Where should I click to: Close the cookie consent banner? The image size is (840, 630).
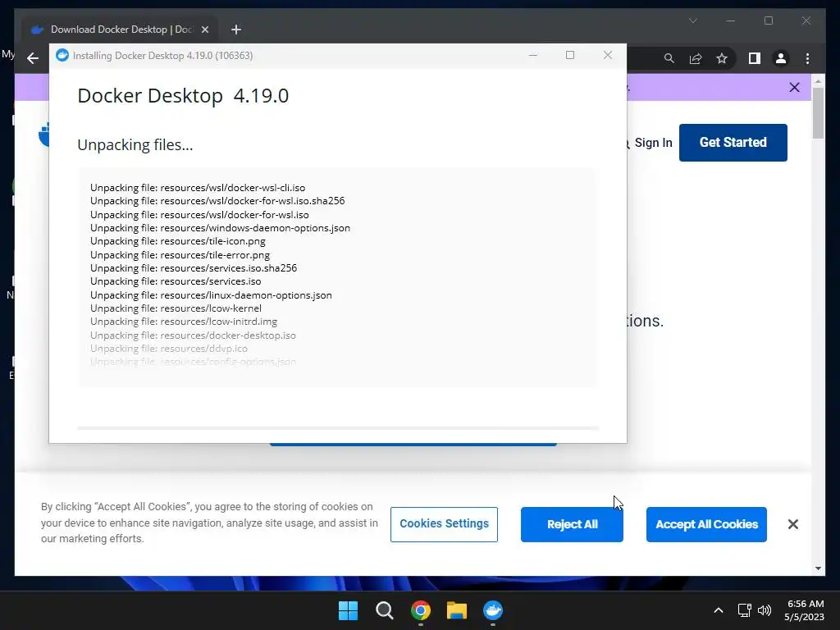coord(793,524)
